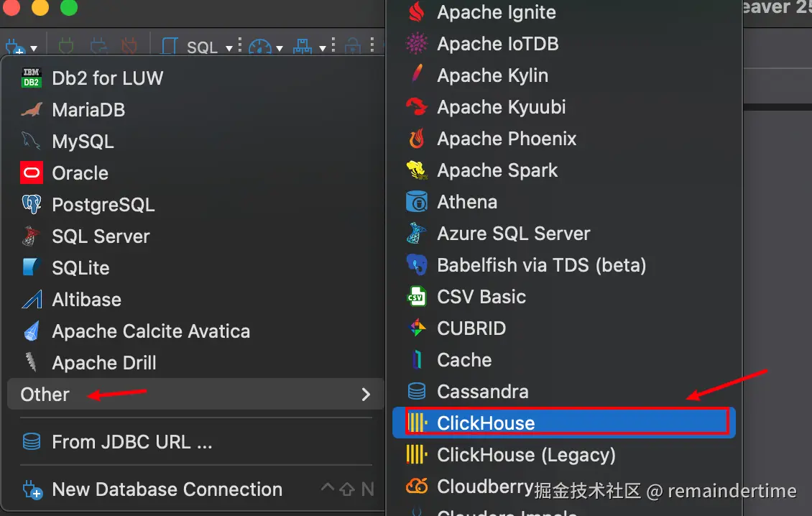The image size is (812, 516).
Task: Select the Apache Kyuubi icon
Action: click(x=416, y=107)
